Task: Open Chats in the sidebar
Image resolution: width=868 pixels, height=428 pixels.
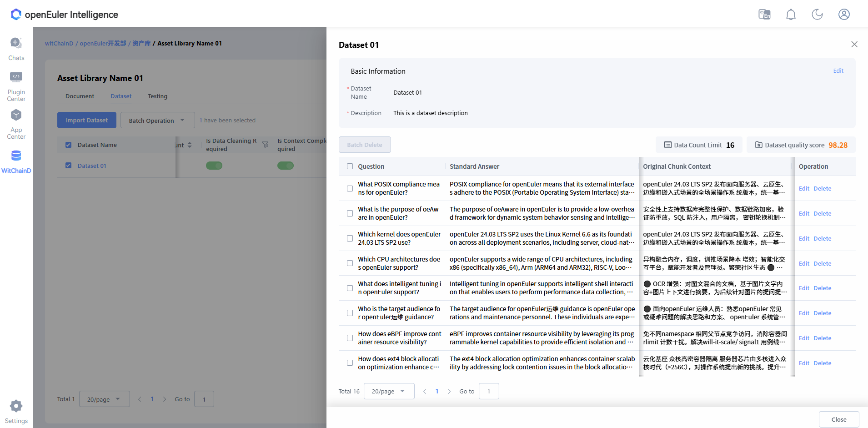Action: click(x=16, y=49)
